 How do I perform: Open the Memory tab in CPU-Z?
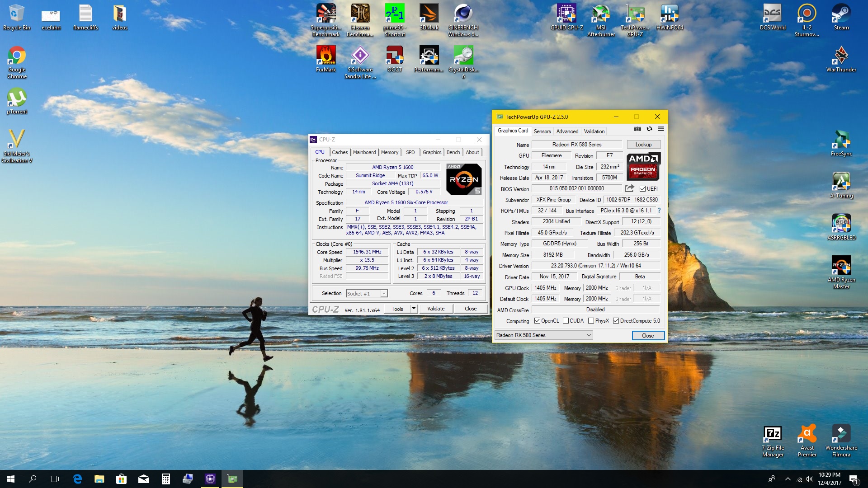click(x=390, y=152)
